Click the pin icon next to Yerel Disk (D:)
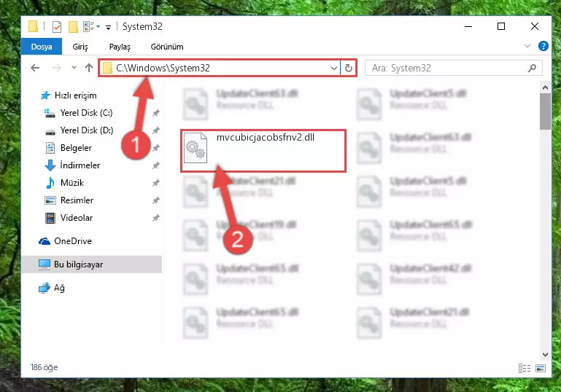This screenshot has height=392, width=561. (x=155, y=130)
